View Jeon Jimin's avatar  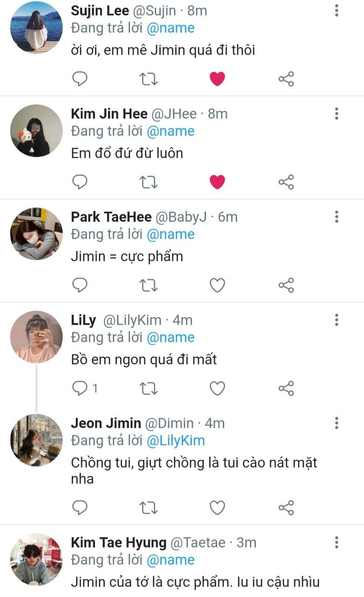click(36, 440)
